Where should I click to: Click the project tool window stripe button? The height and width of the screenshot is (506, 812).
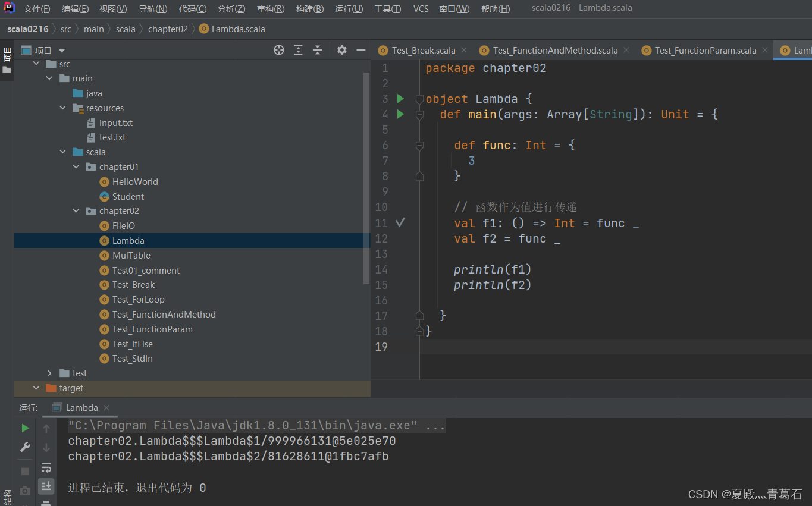[7, 61]
